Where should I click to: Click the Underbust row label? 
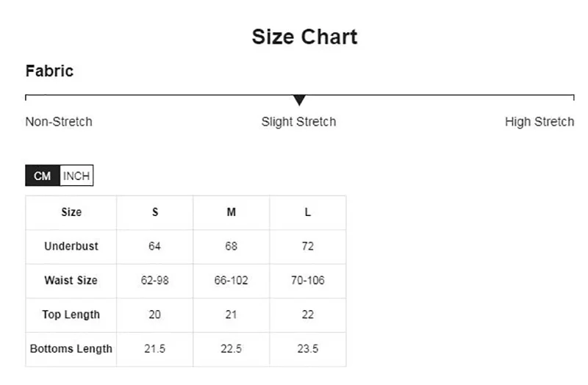coord(71,246)
